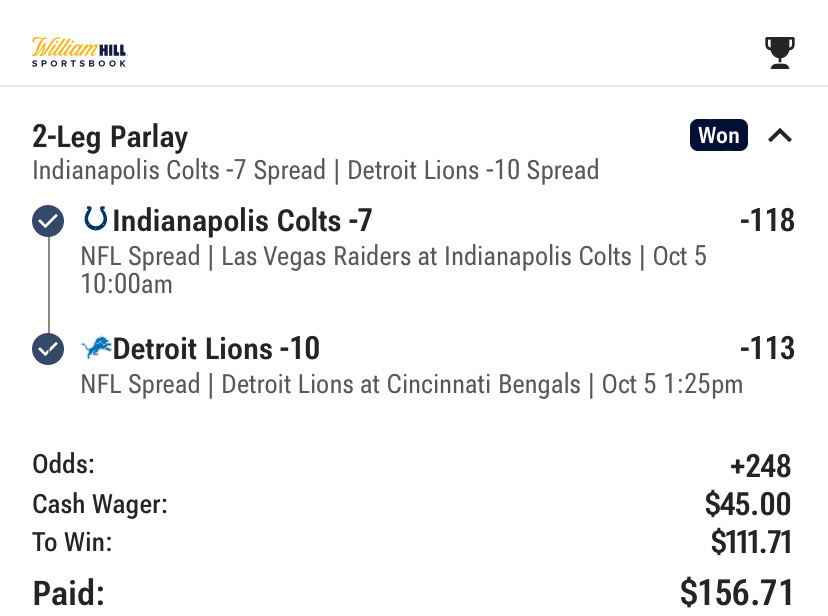Click the Detroit Lions team logo
The image size is (828, 616).
click(x=96, y=348)
